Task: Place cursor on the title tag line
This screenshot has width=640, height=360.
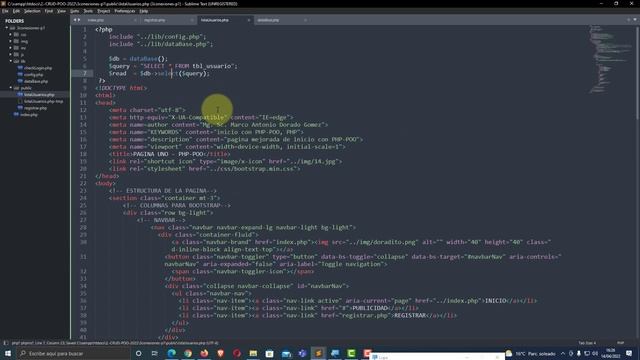Action: tap(169, 154)
